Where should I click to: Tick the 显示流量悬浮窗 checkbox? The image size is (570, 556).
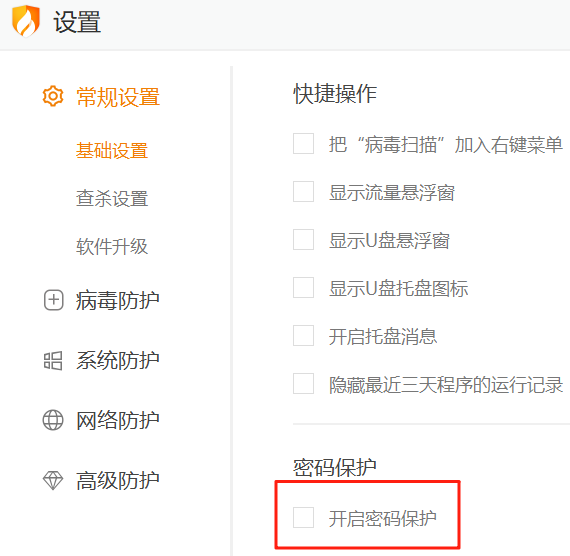tap(304, 191)
